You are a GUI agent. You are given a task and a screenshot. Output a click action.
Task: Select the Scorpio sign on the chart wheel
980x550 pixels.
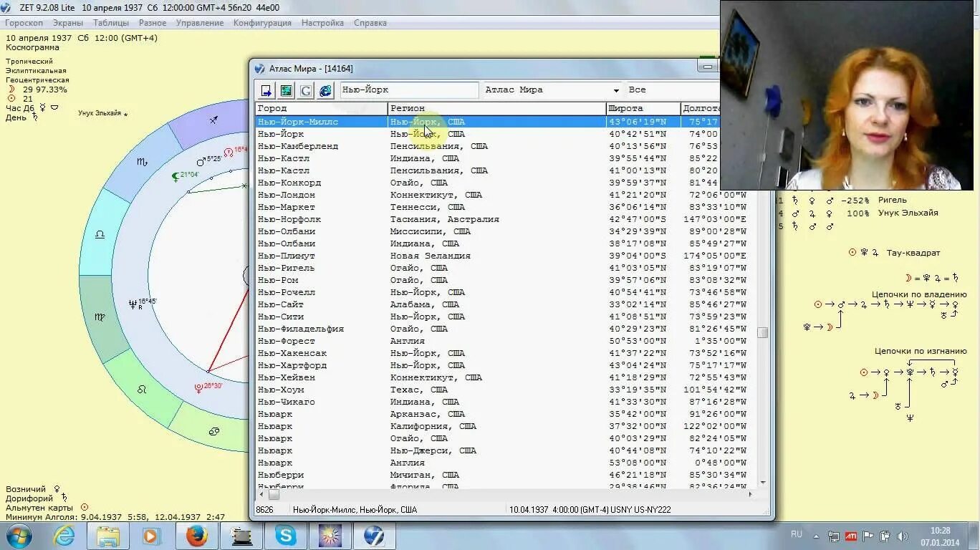click(142, 163)
